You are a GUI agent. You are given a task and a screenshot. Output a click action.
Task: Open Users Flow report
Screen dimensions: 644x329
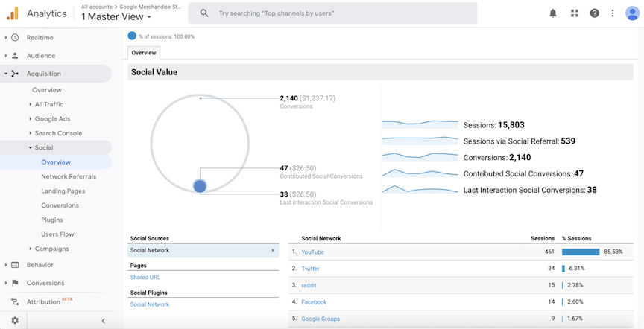point(57,234)
